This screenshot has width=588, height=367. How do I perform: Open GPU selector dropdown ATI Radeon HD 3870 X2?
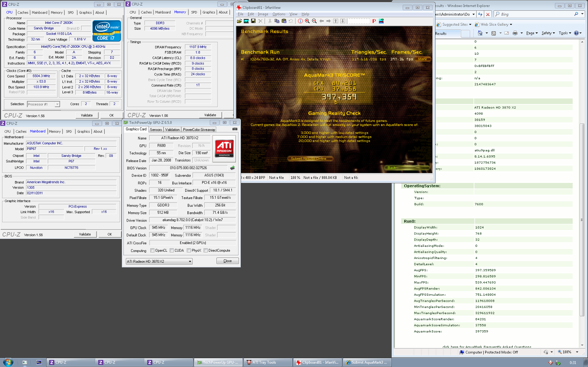pyautogui.click(x=159, y=261)
